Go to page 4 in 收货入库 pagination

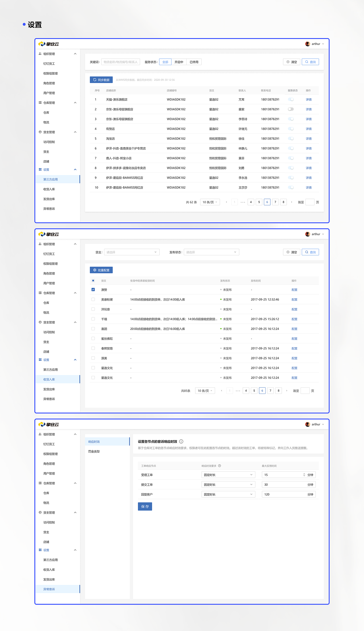pyautogui.click(x=246, y=391)
